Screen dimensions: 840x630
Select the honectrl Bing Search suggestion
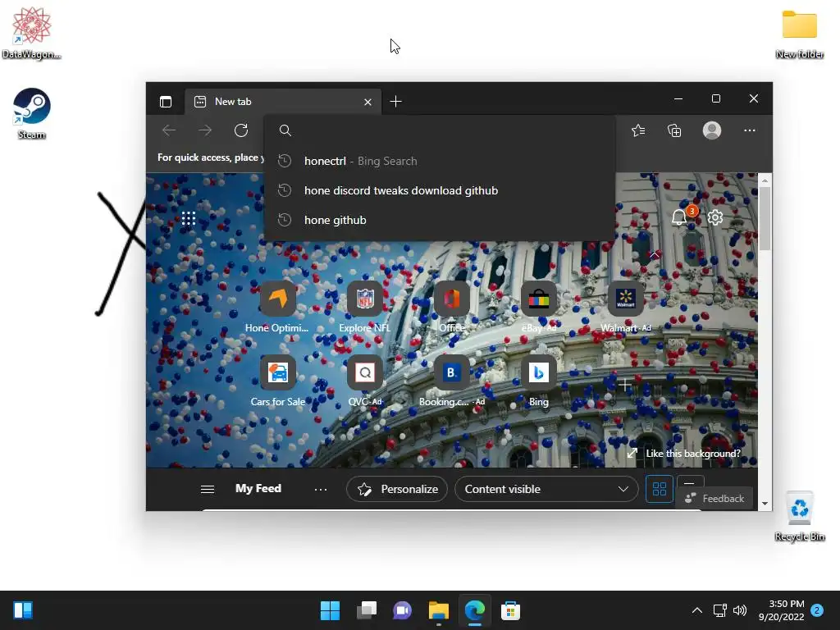[x=440, y=161]
